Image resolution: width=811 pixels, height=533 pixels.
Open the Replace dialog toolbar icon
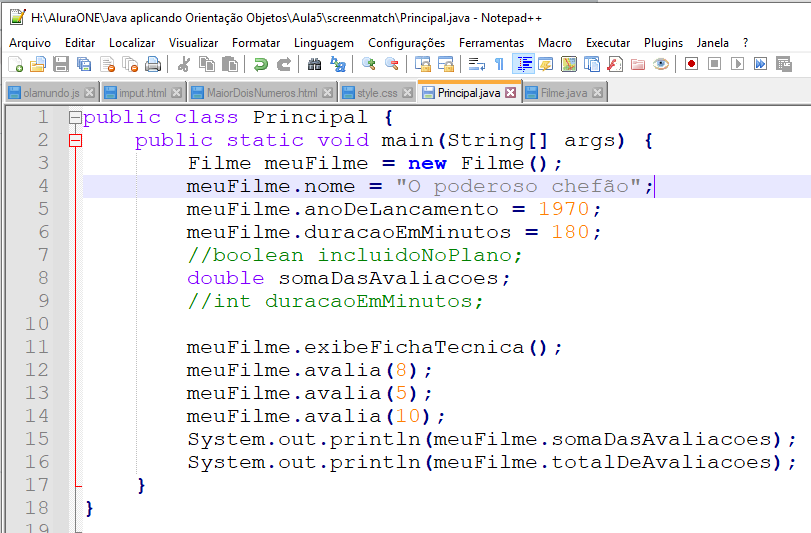pyautogui.click(x=338, y=64)
